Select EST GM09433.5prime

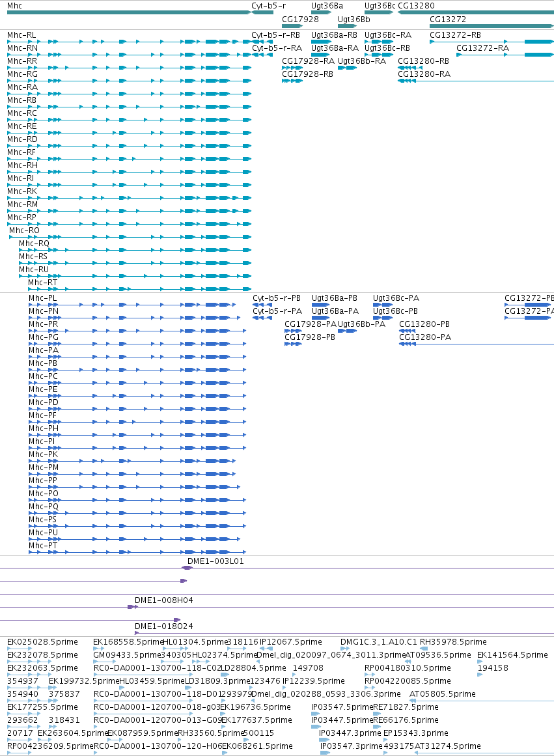[127, 655]
